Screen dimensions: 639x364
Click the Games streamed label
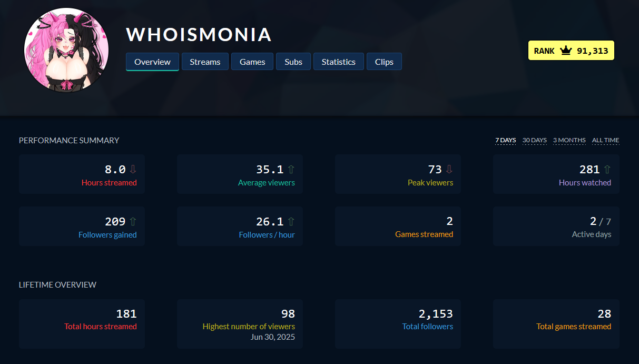(424, 234)
